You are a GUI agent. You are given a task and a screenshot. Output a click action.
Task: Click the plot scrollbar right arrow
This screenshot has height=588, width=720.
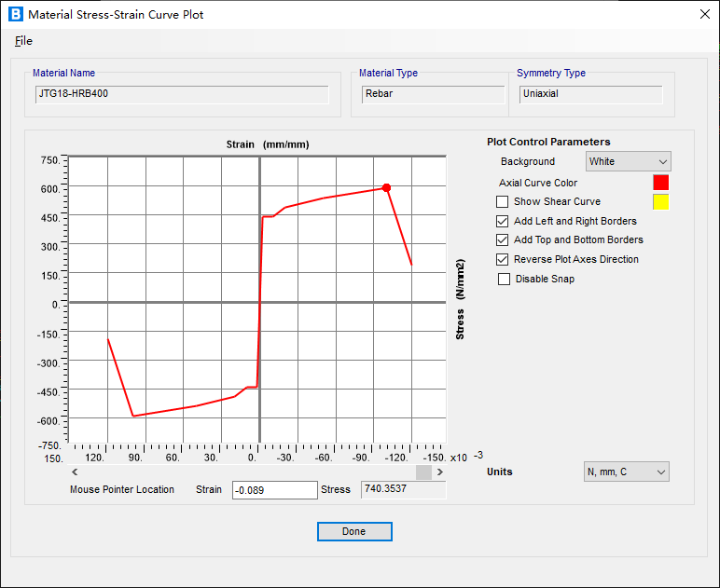[440, 472]
